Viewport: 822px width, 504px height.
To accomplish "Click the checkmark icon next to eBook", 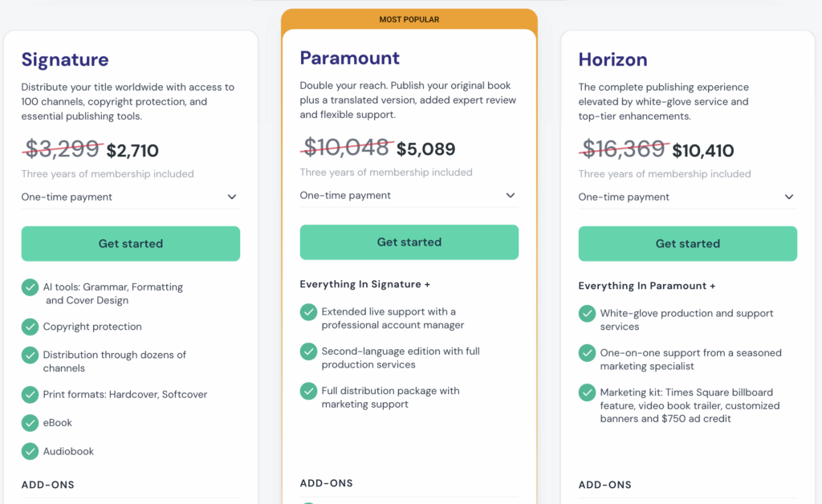I will pyautogui.click(x=30, y=423).
